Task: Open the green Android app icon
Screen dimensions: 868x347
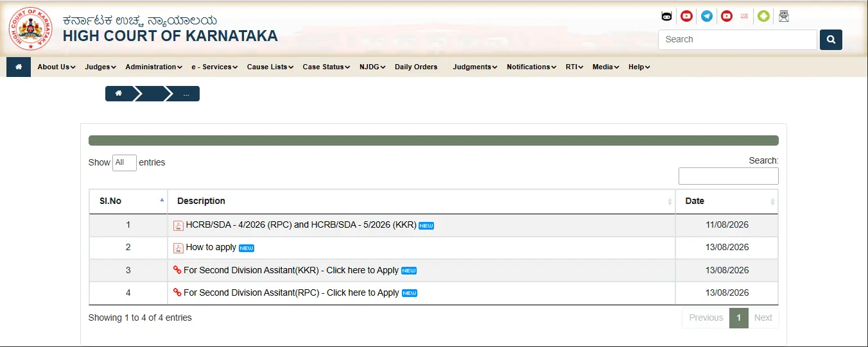Action: pyautogui.click(x=763, y=16)
